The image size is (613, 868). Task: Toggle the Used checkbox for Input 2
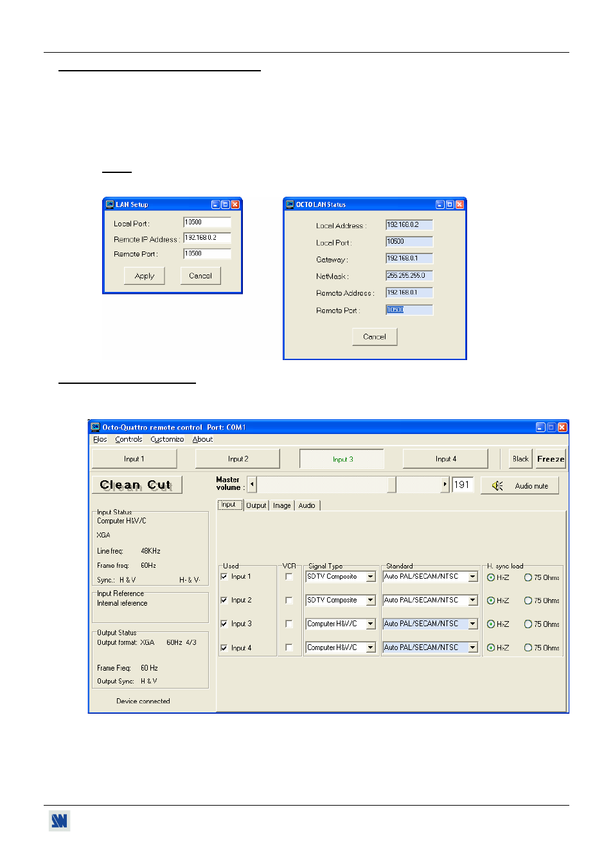click(x=224, y=601)
